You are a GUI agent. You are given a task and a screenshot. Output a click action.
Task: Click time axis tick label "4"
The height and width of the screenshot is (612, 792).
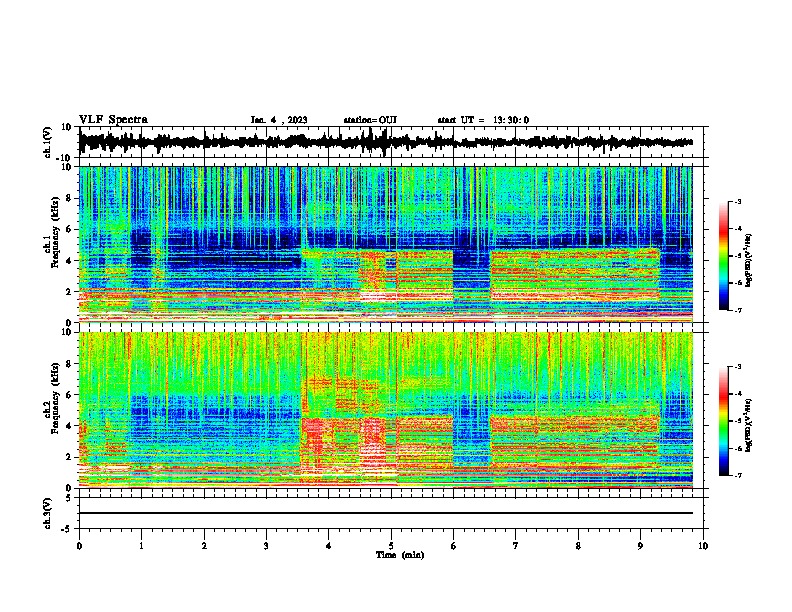coord(329,546)
